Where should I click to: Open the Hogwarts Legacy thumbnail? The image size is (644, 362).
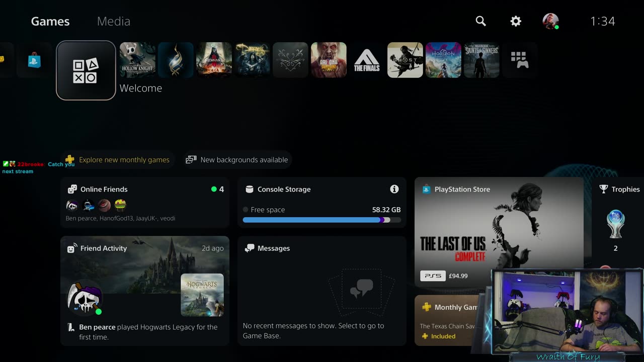point(202,295)
